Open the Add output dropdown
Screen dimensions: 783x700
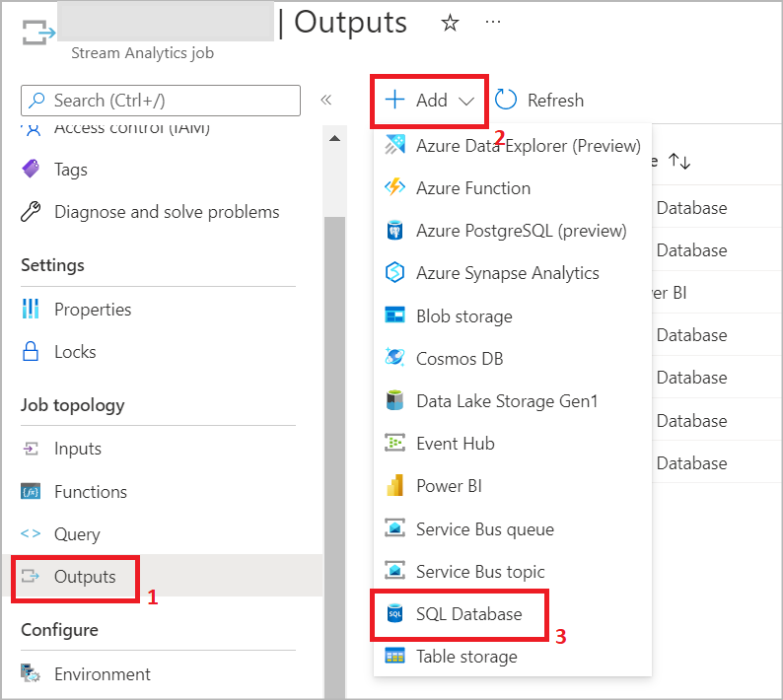[430, 100]
